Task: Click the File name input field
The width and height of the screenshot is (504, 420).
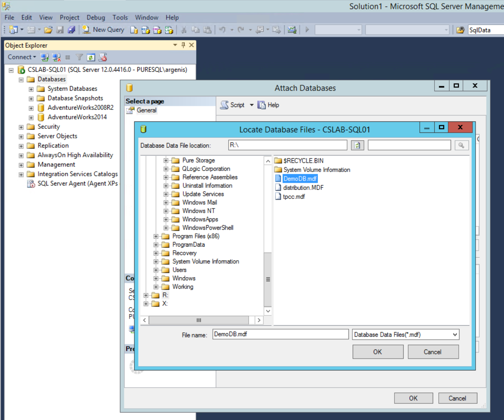Action: 280,334
